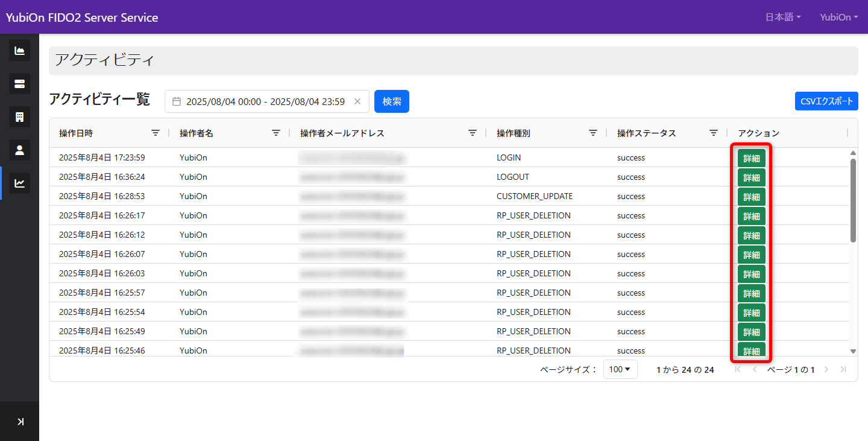Open filter menu for 操作者メールアドレス column
The height and width of the screenshot is (441, 868).
point(473,133)
